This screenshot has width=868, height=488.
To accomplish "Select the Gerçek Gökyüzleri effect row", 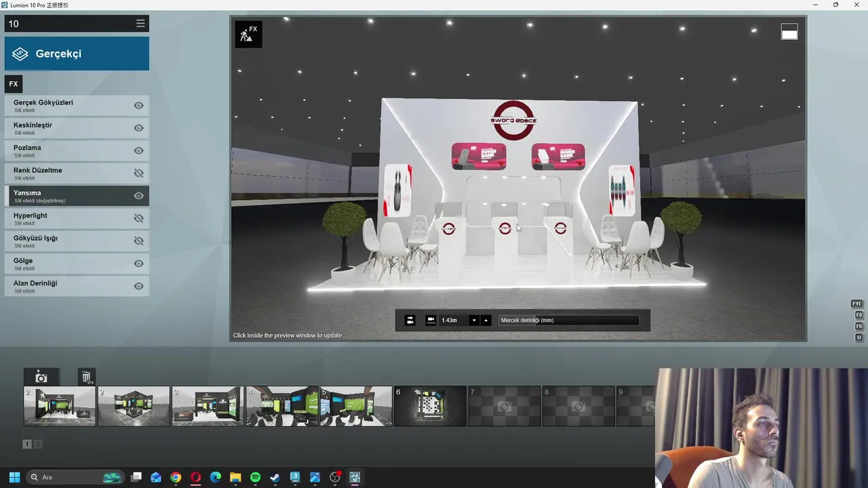I will [77, 106].
